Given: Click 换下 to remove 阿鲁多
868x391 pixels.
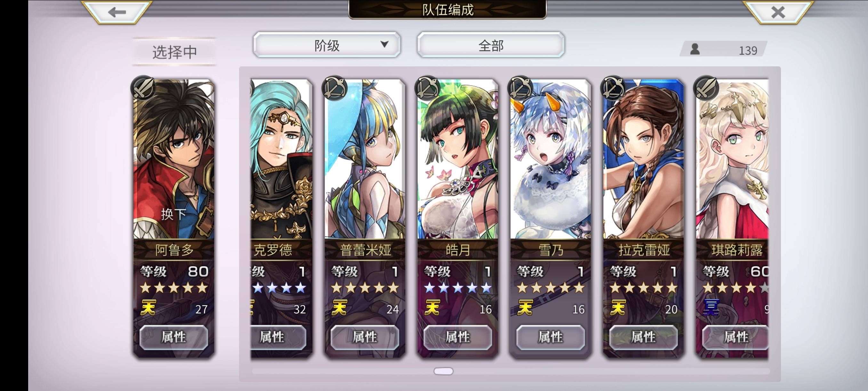Looking at the screenshot, I should click(173, 214).
